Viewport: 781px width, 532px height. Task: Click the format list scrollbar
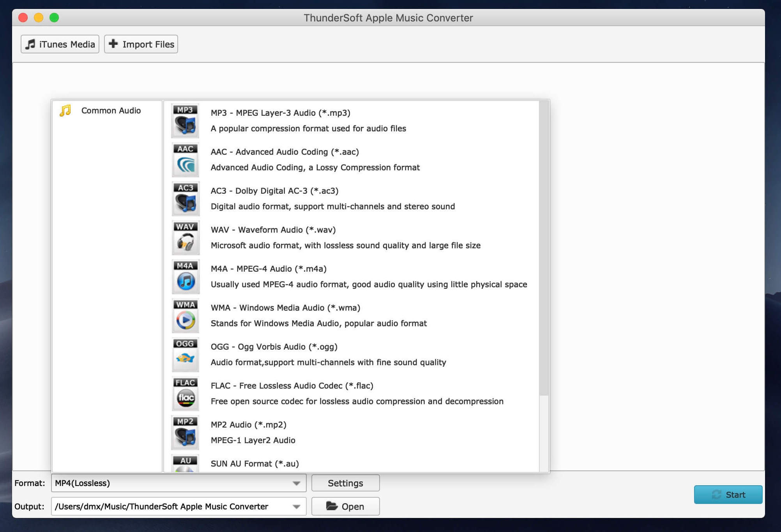(x=544, y=248)
